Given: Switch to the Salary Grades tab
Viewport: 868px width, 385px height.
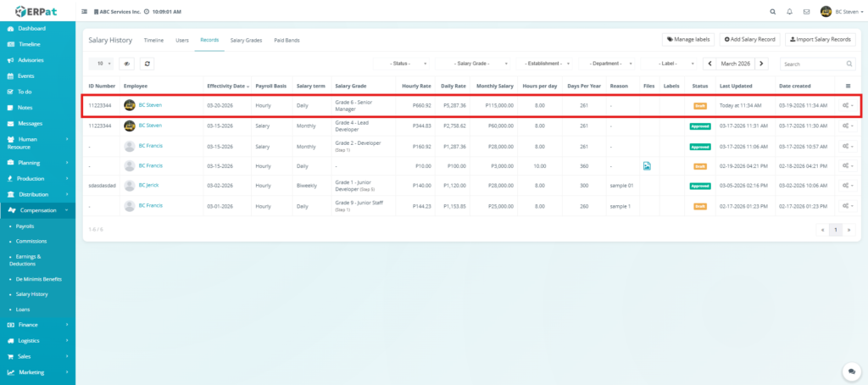Looking at the screenshot, I should click(246, 40).
